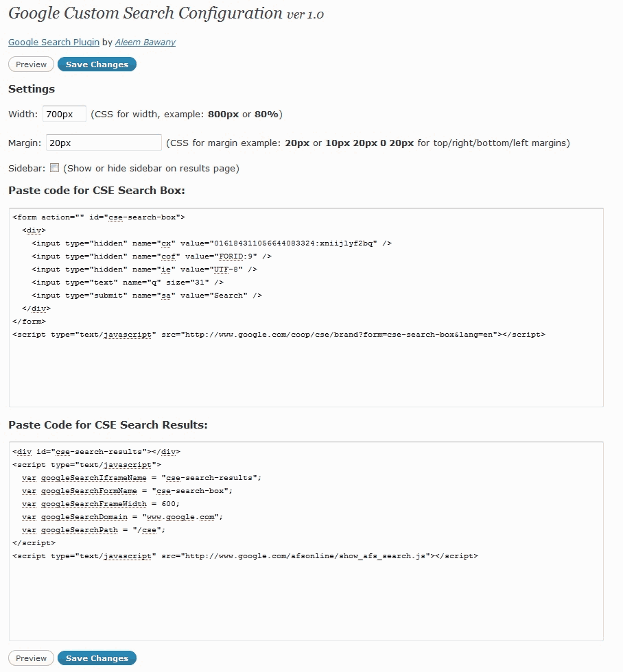Screen dimensions: 623x672
Task: Click the googleSearchIframeName variable line
Action: coord(141,478)
